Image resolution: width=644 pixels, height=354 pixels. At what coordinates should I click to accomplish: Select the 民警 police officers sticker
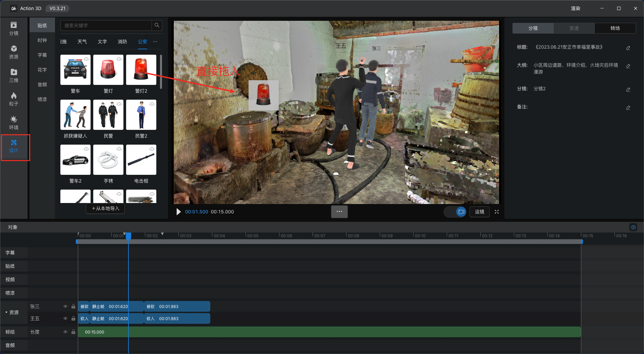[x=108, y=115]
